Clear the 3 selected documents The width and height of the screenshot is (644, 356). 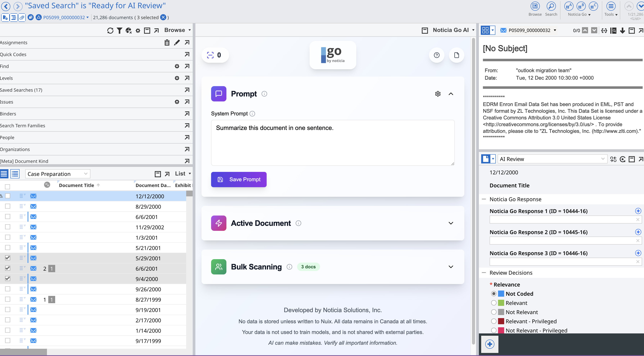click(163, 17)
